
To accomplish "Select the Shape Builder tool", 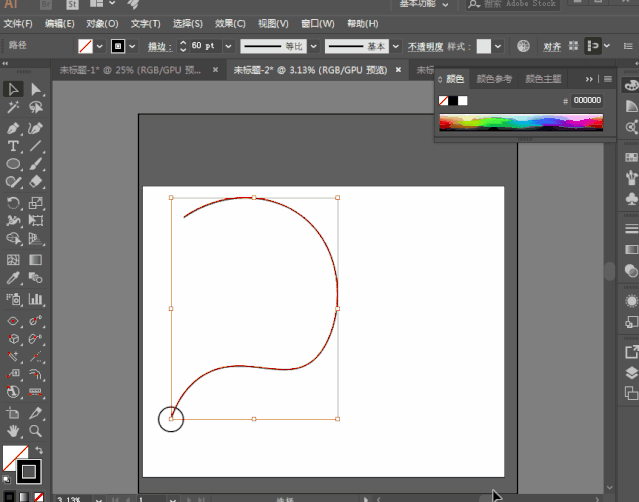I will 13,238.
